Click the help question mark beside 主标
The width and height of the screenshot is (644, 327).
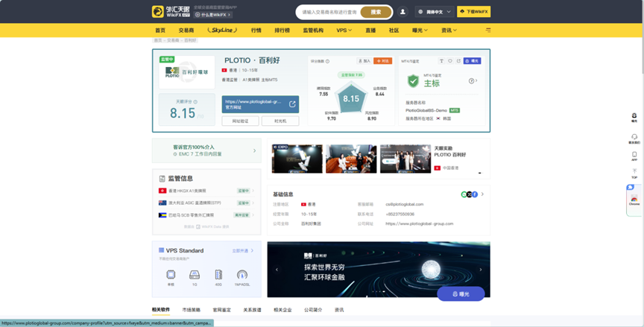pos(471,81)
